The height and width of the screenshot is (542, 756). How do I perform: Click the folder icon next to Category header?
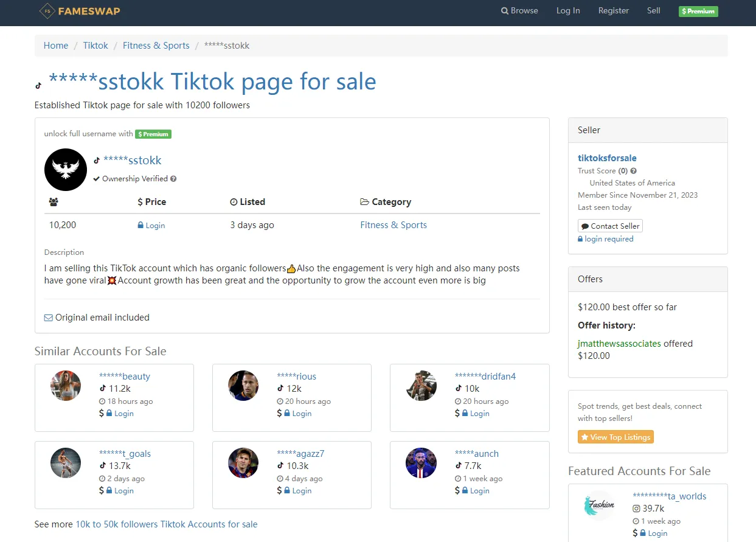[365, 202]
